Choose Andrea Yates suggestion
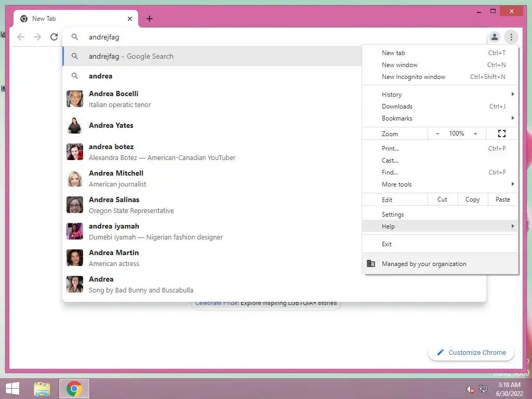This screenshot has width=532, height=399. click(x=212, y=125)
